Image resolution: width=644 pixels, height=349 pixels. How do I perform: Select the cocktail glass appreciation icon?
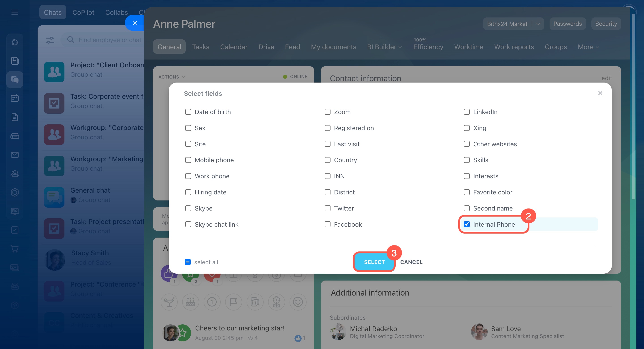[169, 302]
